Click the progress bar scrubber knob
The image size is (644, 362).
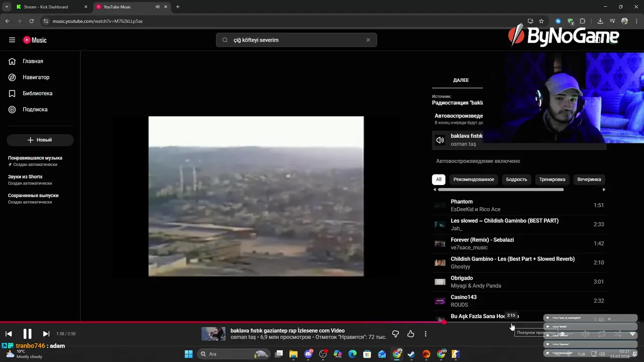point(444,322)
